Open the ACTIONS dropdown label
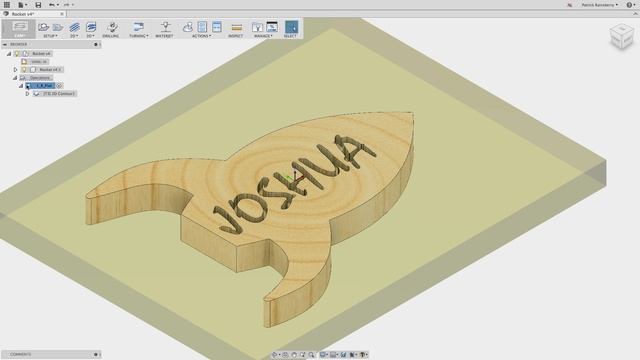This screenshot has height=360, width=640. [202, 36]
